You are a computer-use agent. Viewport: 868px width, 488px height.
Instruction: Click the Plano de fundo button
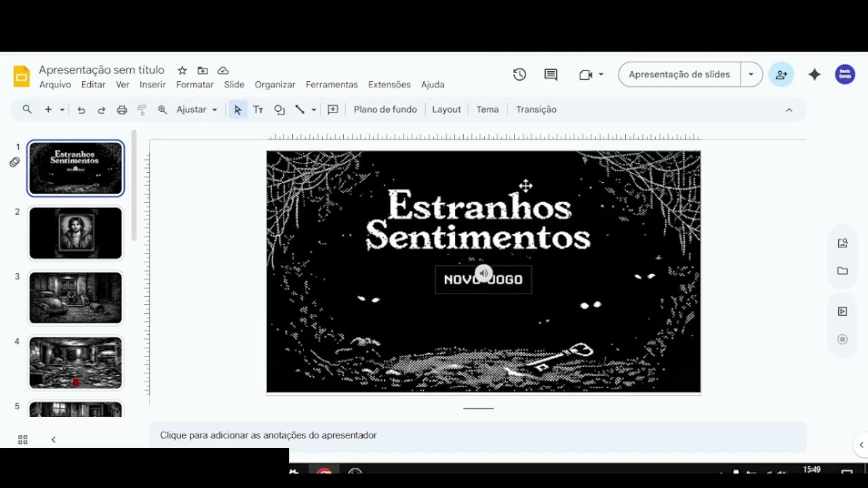point(385,109)
